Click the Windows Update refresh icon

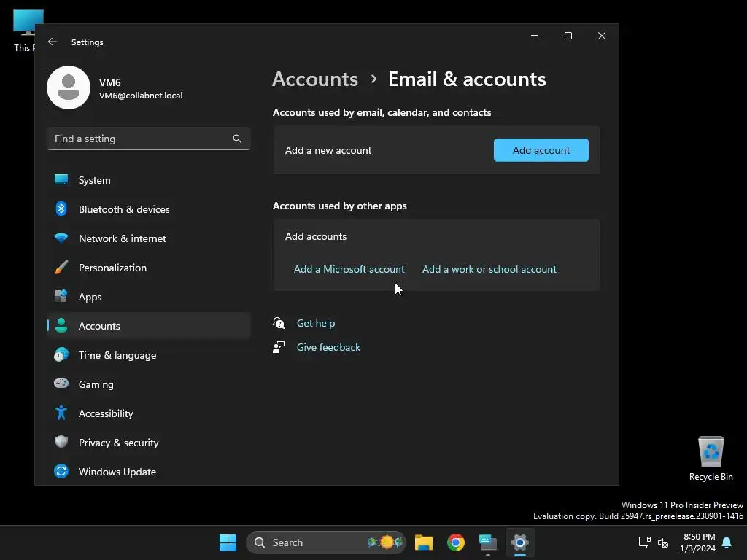tap(61, 472)
